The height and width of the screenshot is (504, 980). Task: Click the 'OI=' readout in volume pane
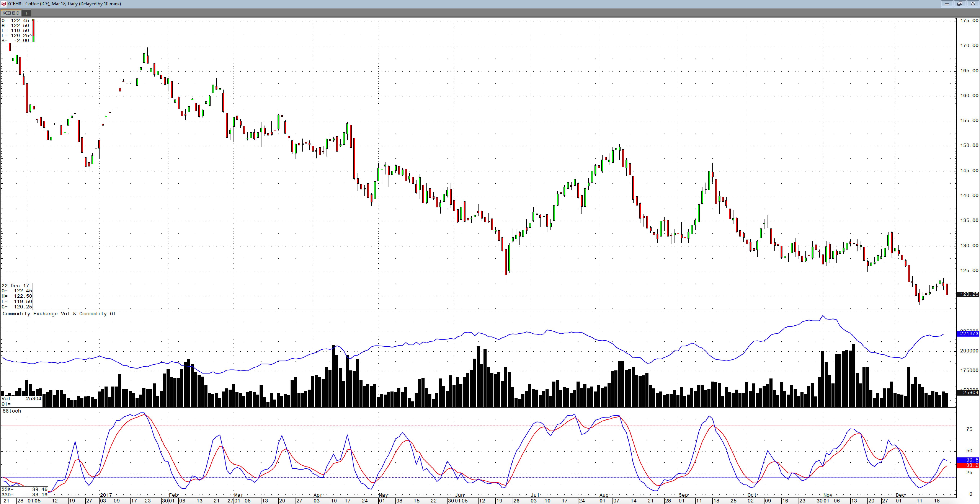pos(7,404)
